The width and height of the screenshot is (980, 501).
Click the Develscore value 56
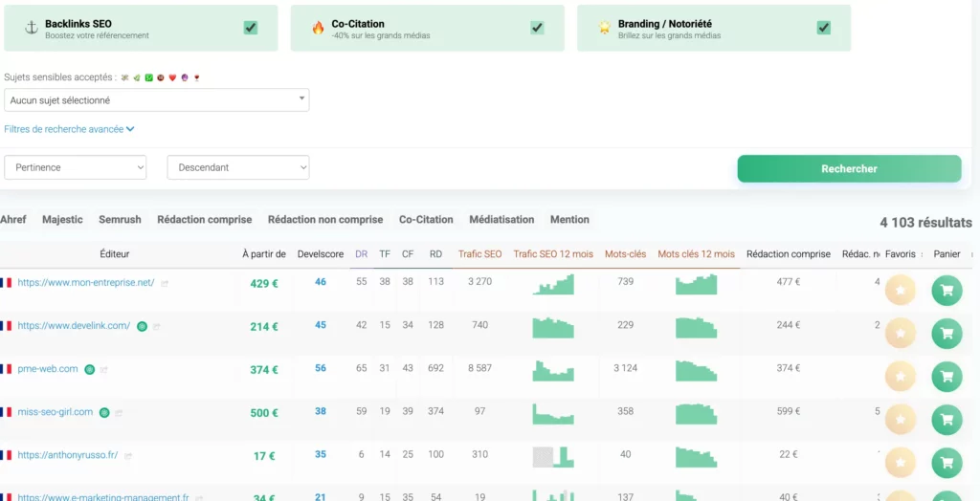321,368
